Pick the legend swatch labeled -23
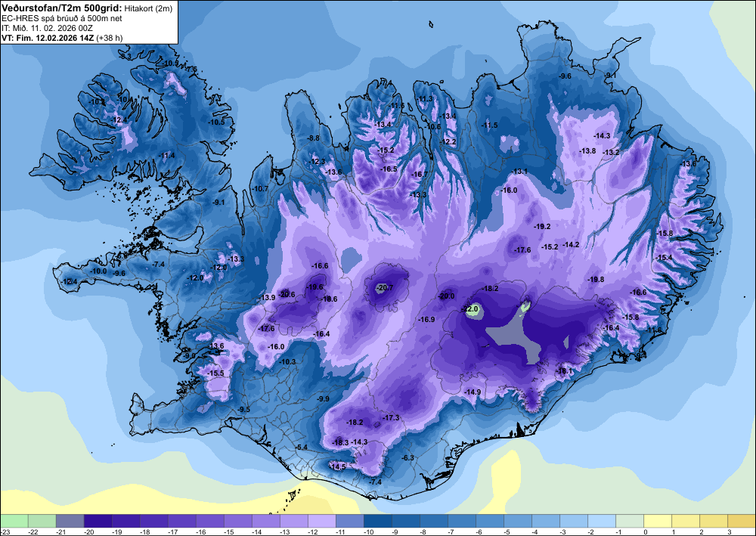This screenshot has height=536, width=756. point(14,521)
